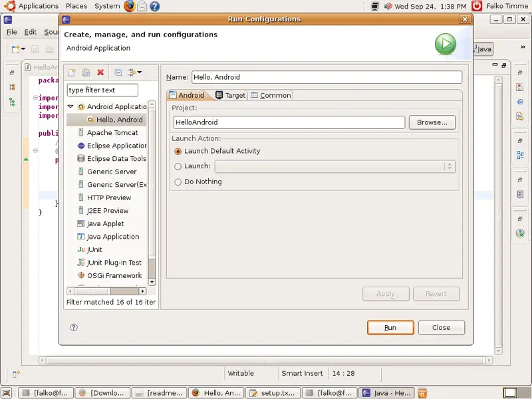Select Java Application in the tree
This screenshot has width=532, height=399.
[x=108, y=237]
